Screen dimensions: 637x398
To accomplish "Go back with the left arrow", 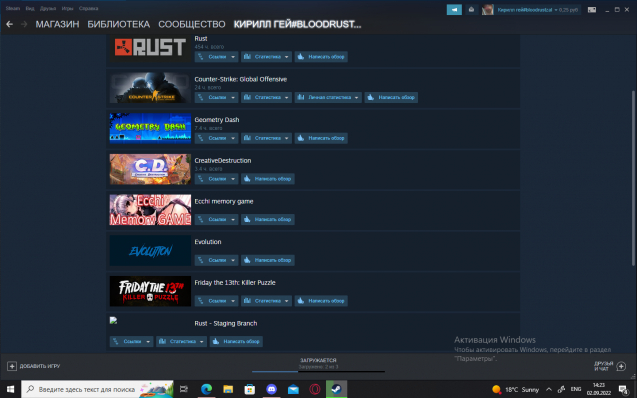I will [9, 24].
